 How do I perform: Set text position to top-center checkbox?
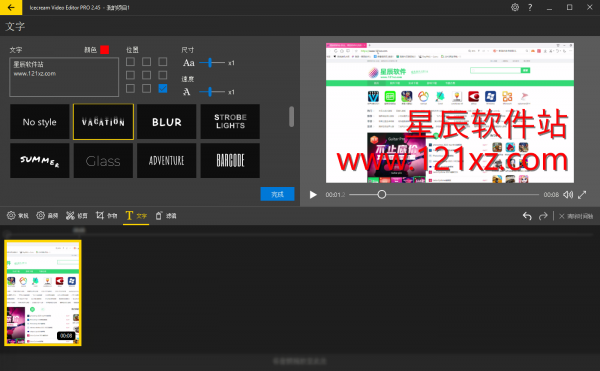pos(146,62)
